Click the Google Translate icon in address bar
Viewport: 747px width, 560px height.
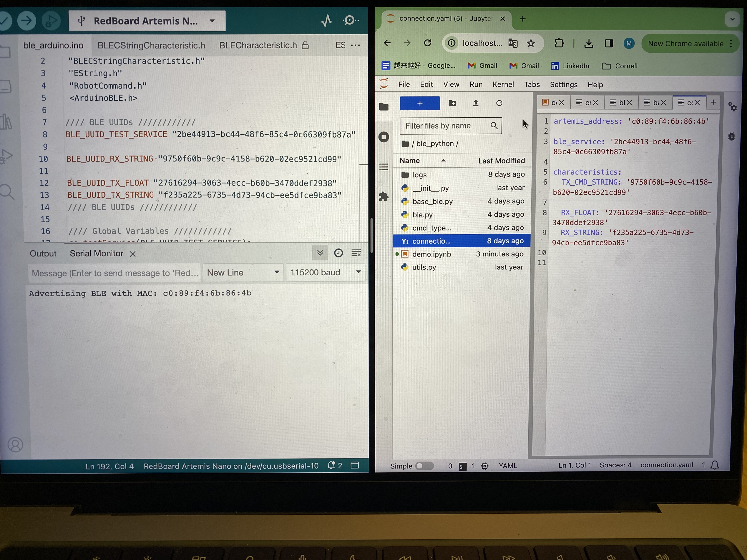[x=513, y=43]
